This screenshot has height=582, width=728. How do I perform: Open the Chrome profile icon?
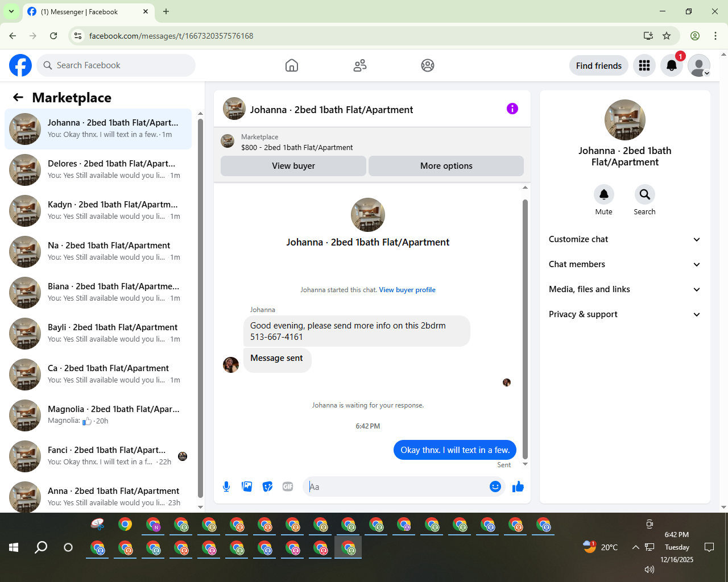[695, 36]
